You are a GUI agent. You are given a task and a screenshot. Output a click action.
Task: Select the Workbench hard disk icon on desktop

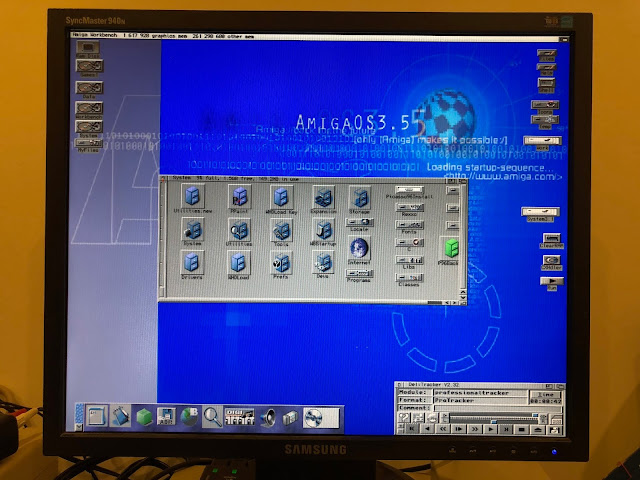click(x=89, y=108)
